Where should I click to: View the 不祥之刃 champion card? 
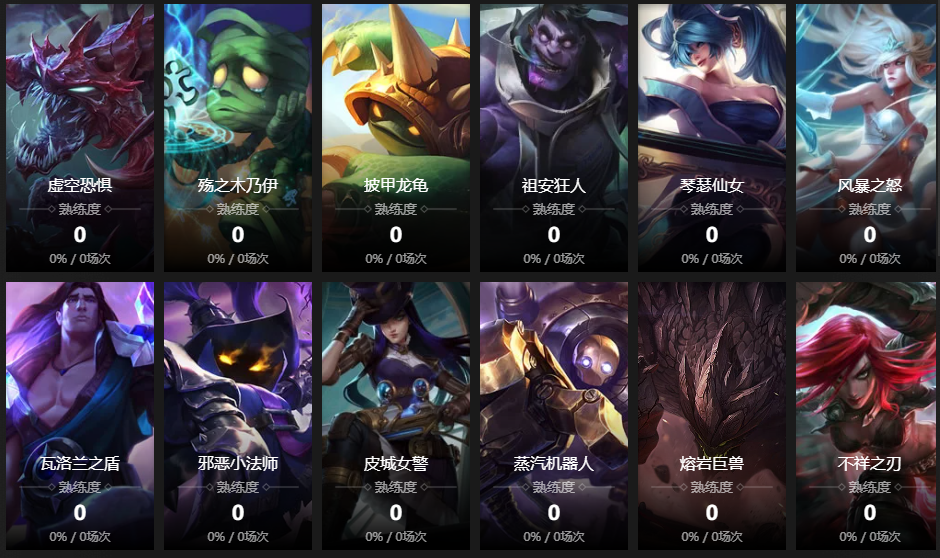(x=868, y=416)
